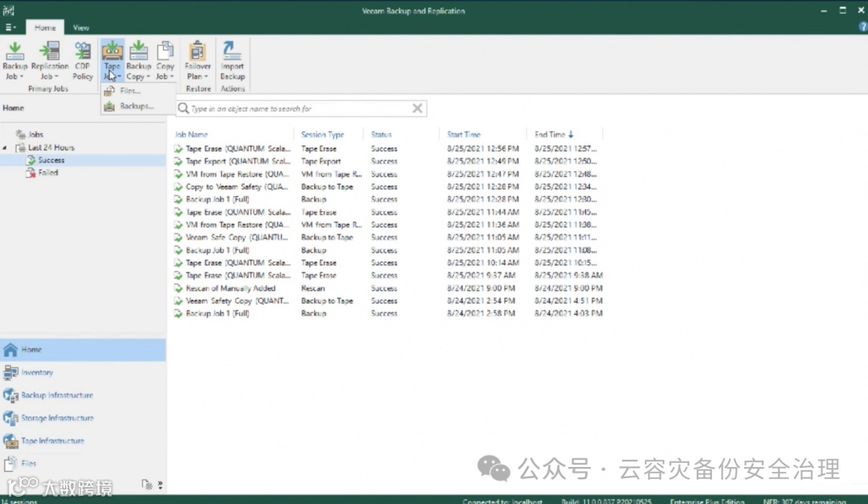The height and width of the screenshot is (504, 868).
Task: Collapse the Last 24 Hours tree node
Action: (5, 148)
